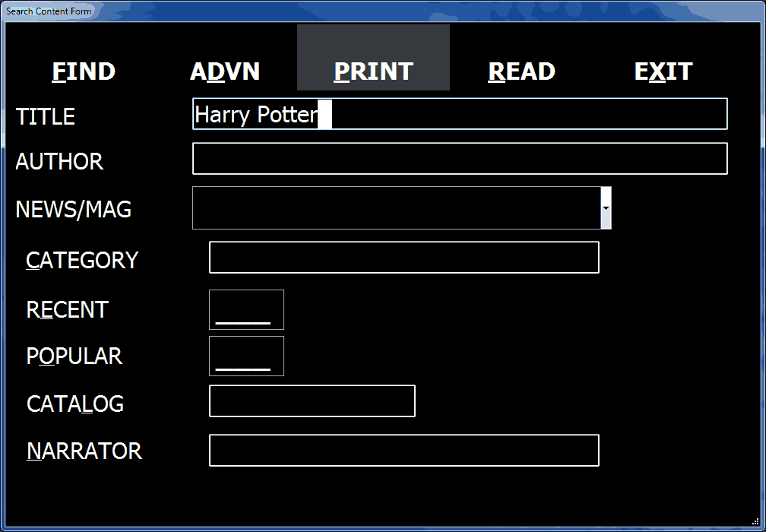Activate the highlighted PRINT command

coord(372,71)
